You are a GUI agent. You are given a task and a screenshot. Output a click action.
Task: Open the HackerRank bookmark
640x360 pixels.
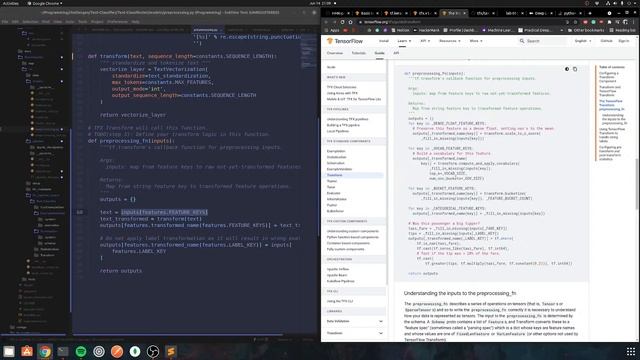(x=426, y=30)
